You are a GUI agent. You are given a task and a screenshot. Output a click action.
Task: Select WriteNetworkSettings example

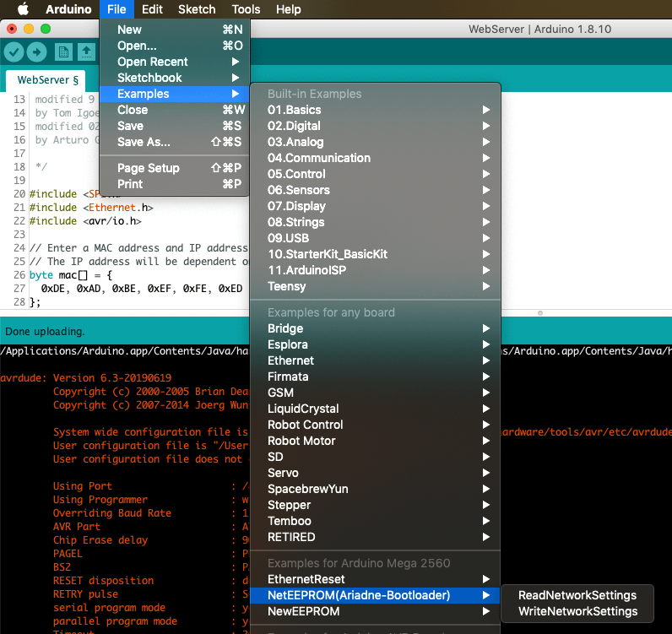577,611
